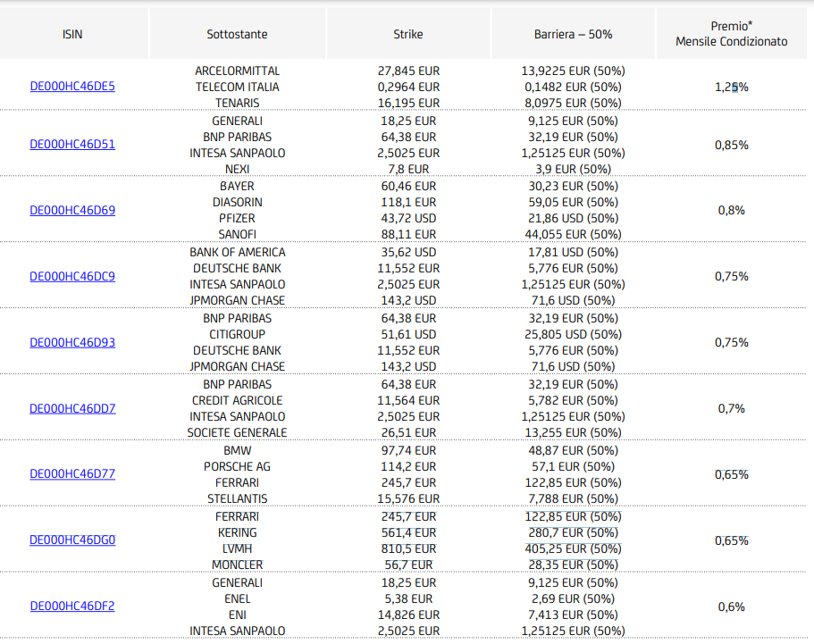Click the Premio Mensile Condizionato header
The height and width of the screenshot is (644, 814).
tap(732, 34)
